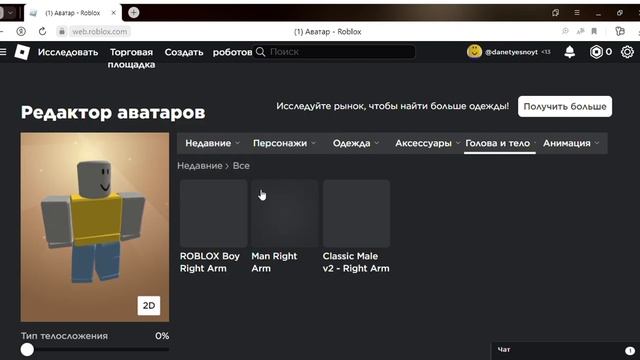Viewport: 640px width, 360px height.
Task: Click Classic Male v2 - Right Arm label
Action: [356, 262]
